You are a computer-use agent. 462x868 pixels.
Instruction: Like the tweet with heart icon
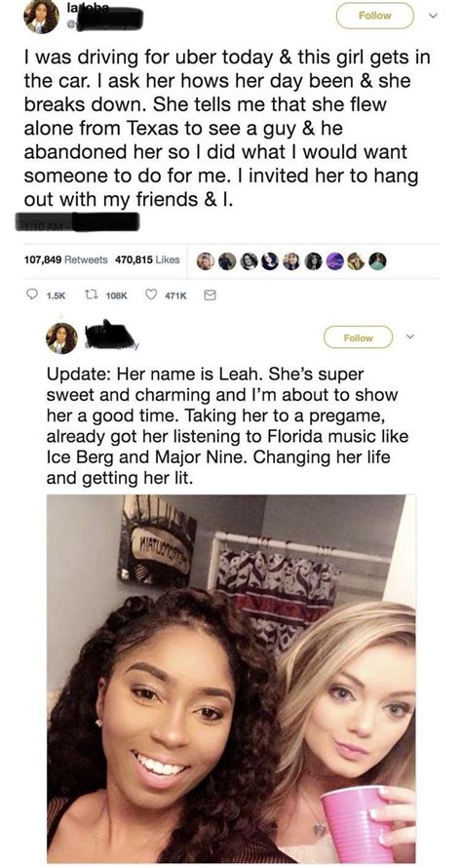[151, 296]
